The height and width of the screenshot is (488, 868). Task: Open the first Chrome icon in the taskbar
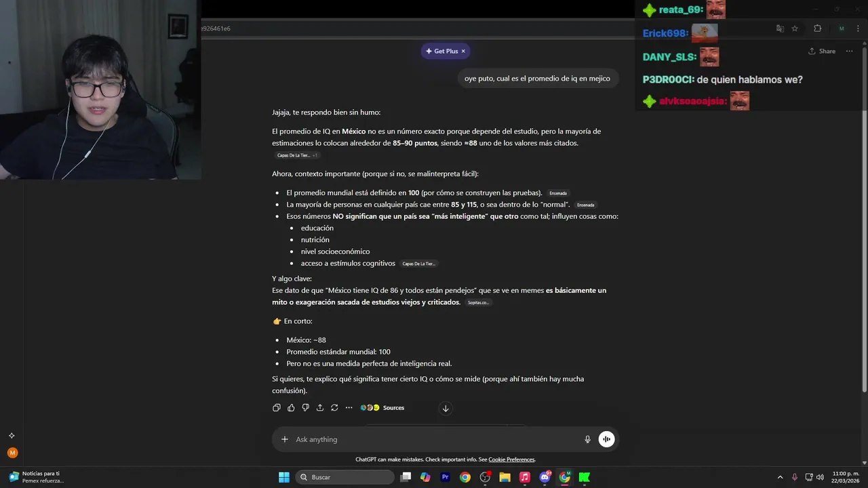coord(465,477)
